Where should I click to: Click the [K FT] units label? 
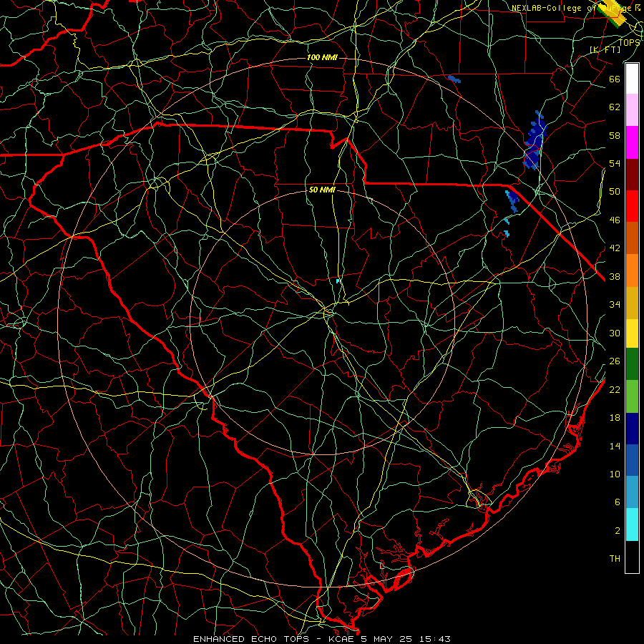tap(605, 49)
